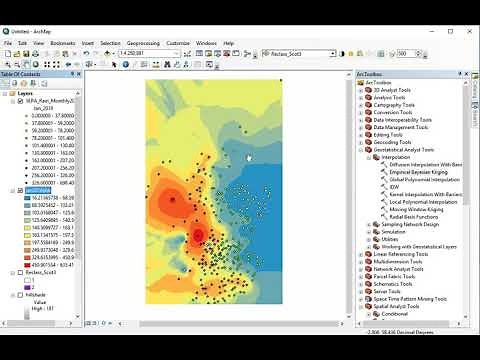Screen dimensions: 480x360
Task: Click the Fixed Zoom Out arrows icon
Action: 56,64
